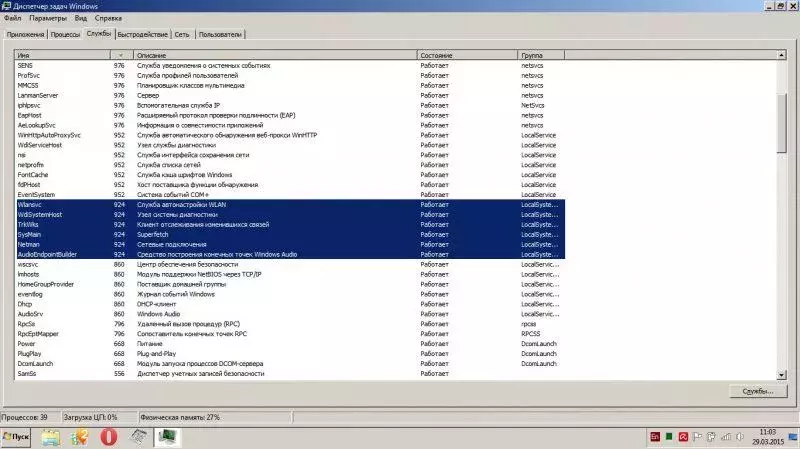The width and height of the screenshot is (800, 449).
Task: Sort by the Состояние column header
Action: 467,55
